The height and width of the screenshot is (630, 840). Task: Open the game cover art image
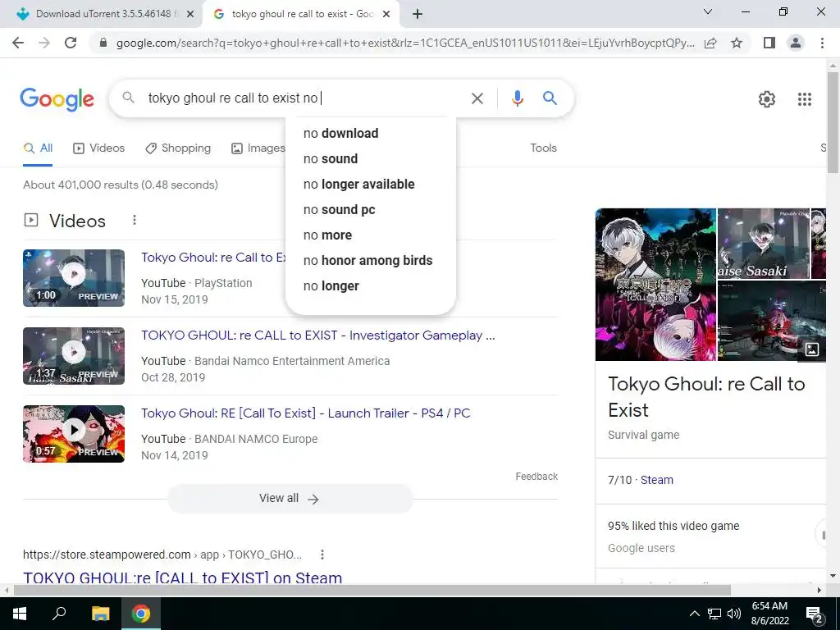655,285
